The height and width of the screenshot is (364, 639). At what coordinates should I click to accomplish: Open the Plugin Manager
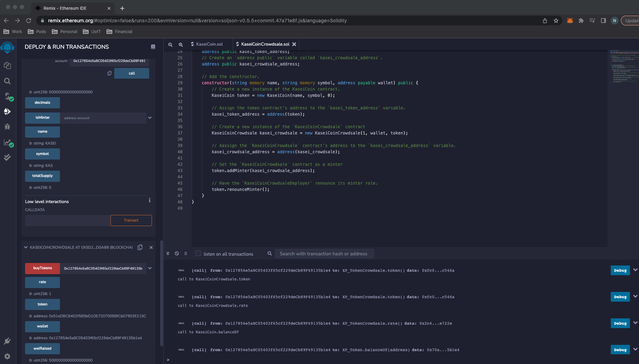tap(7, 341)
